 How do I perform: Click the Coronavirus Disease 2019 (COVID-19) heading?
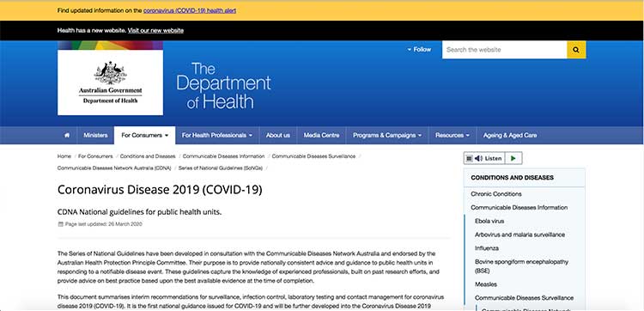(x=160, y=190)
